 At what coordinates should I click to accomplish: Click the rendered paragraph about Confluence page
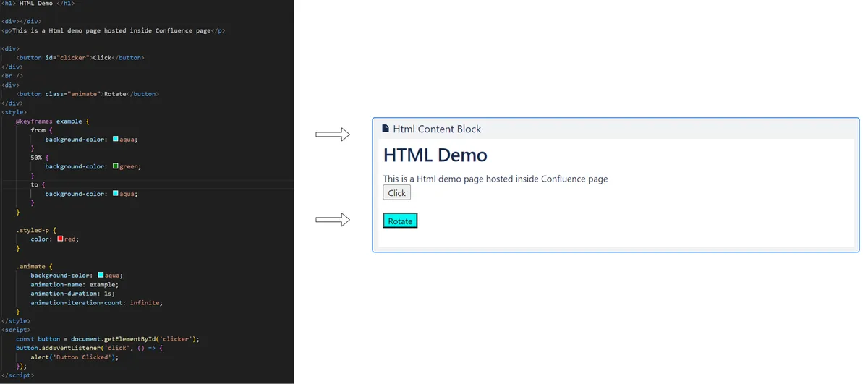pos(495,179)
